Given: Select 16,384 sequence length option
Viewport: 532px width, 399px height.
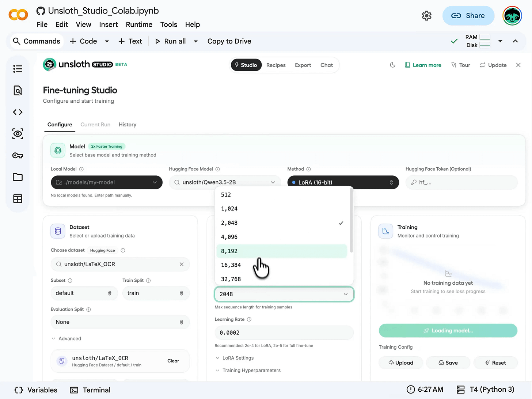Looking at the screenshot, I should 282,265.
